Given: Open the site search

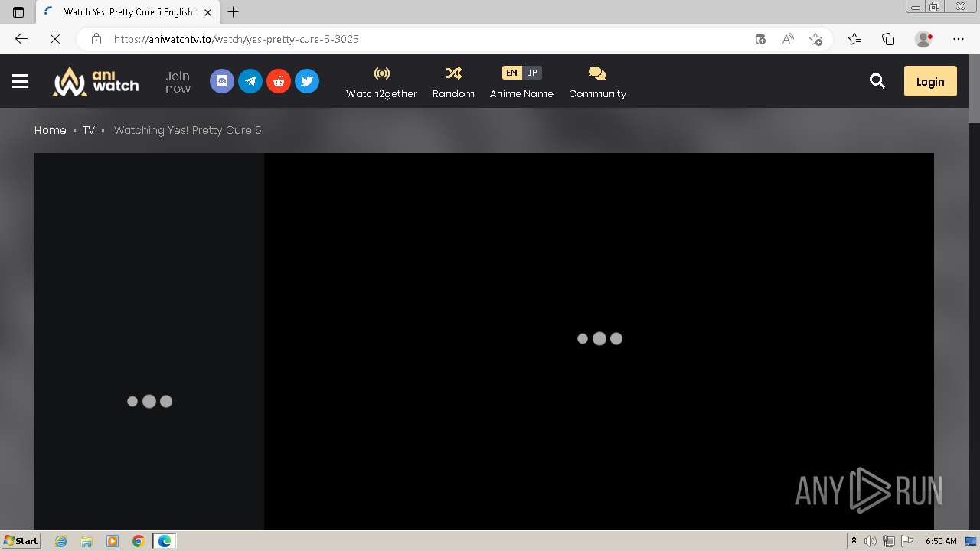Looking at the screenshot, I should pyautogui.click(x=877, y=81).
